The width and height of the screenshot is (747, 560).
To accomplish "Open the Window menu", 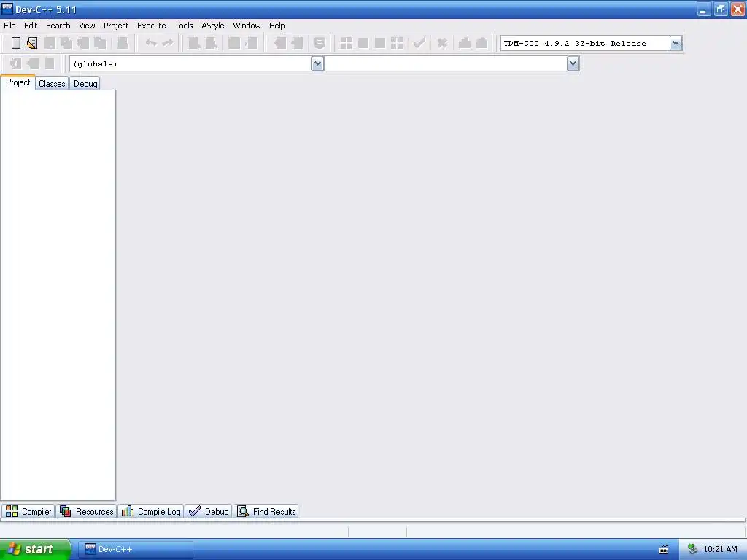I will [x=247, y=26].
